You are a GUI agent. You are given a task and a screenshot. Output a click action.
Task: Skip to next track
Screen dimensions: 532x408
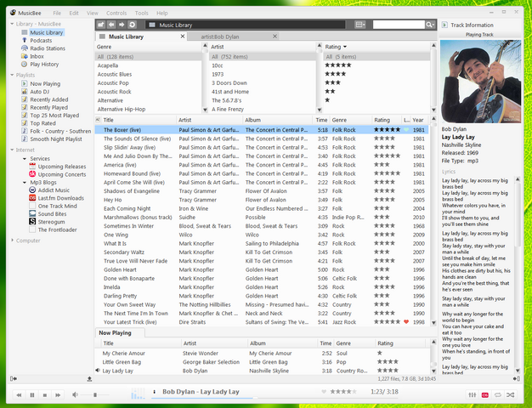pos(58,394)
